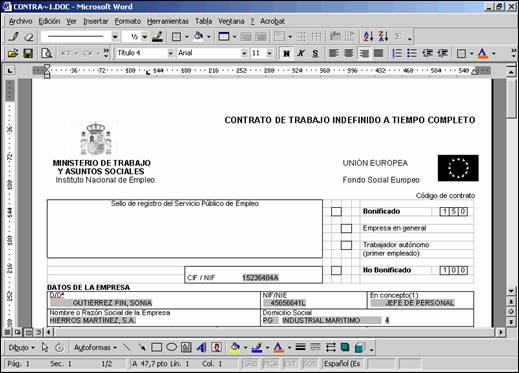Open the Herramientas menu

[168, 21]
